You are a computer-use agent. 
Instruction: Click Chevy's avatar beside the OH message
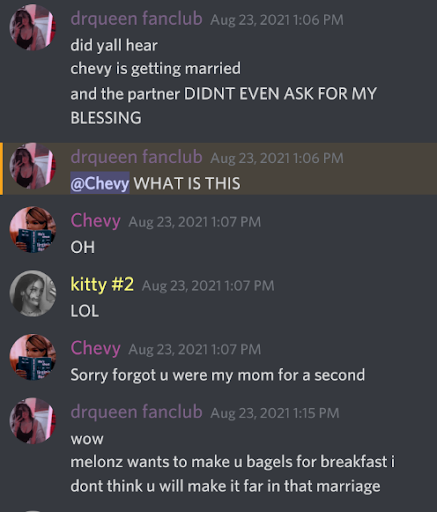(x=33, y=230)
